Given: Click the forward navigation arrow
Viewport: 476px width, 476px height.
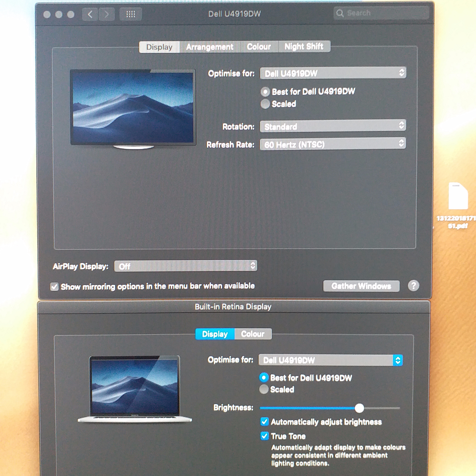Looking at the screenshot, I should click(107, 14).
